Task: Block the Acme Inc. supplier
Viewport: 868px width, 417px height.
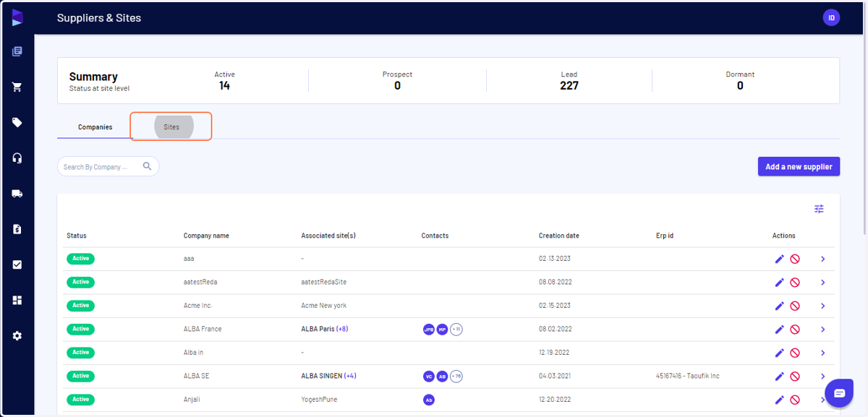Action: coord(795,306)
